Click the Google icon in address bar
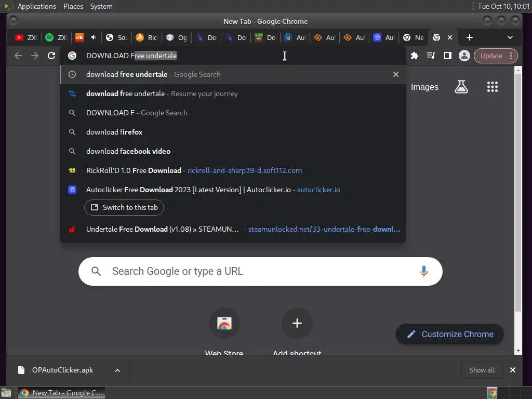The image size is (532, 399). point(72,56)
